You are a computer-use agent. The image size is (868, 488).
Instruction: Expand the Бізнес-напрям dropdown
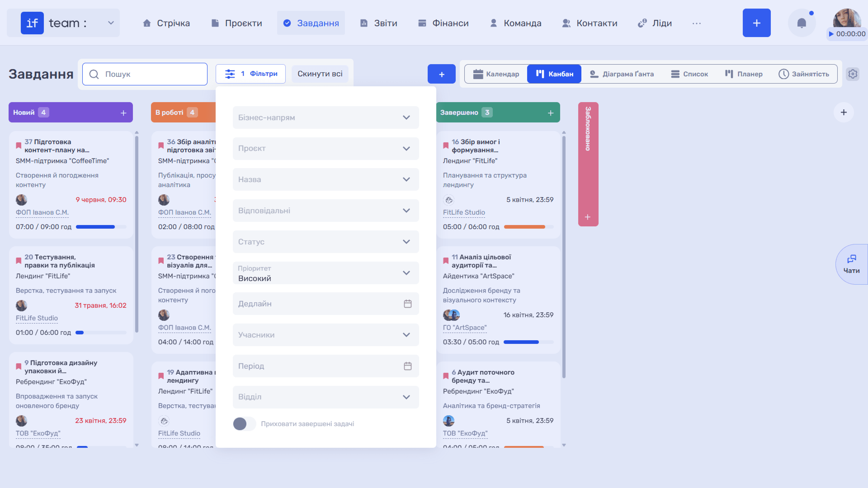click(325, 117)
